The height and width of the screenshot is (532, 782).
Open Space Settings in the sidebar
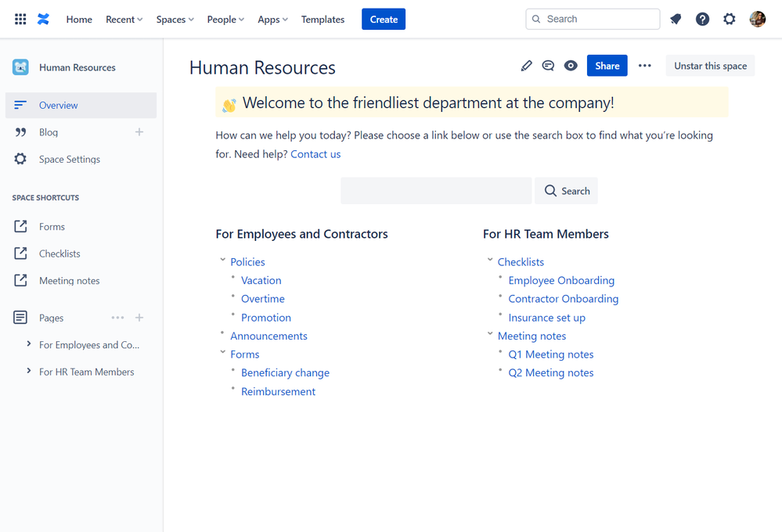pos(70,159)
